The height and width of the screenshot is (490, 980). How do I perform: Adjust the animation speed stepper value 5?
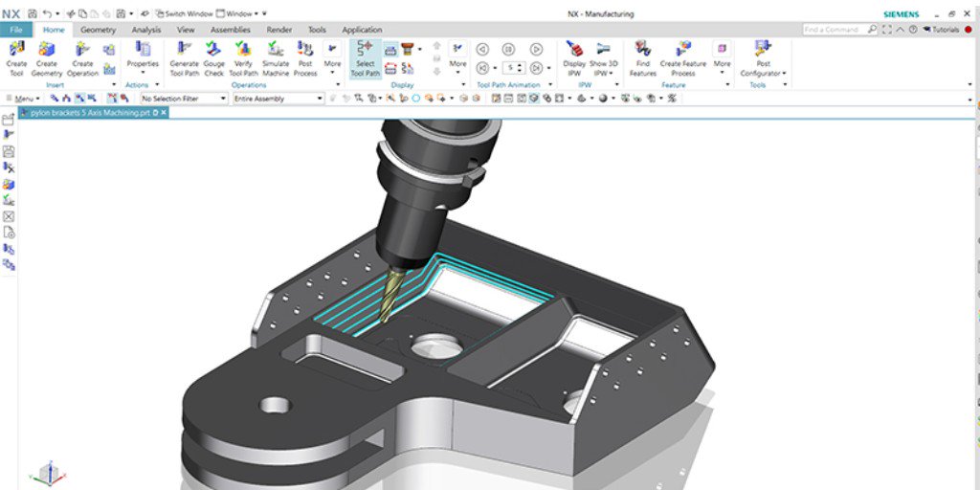pyautogui.click(x=513, y=68)
